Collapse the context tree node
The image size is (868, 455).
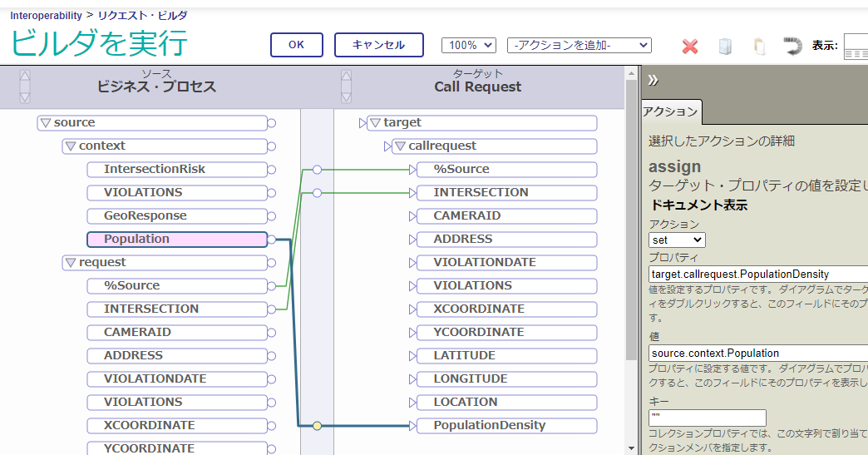pos(71,146)
